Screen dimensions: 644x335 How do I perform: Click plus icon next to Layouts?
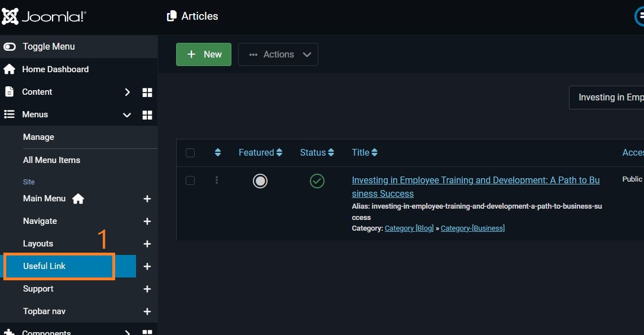click(x=147, y=244)
